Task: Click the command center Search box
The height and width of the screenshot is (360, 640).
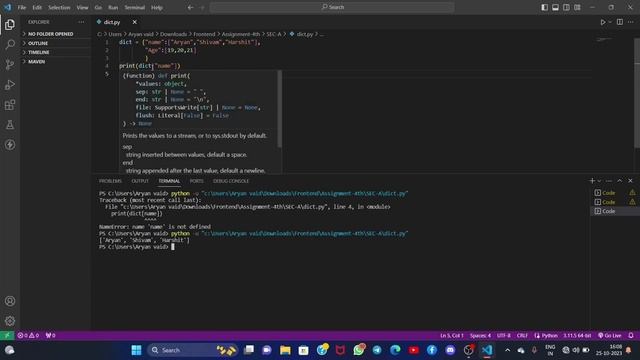Action: [332, 7]
